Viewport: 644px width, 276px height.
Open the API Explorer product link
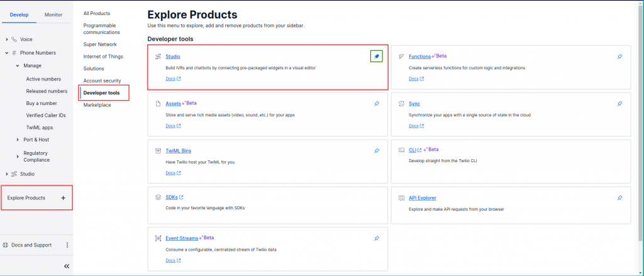click(423, 198)
